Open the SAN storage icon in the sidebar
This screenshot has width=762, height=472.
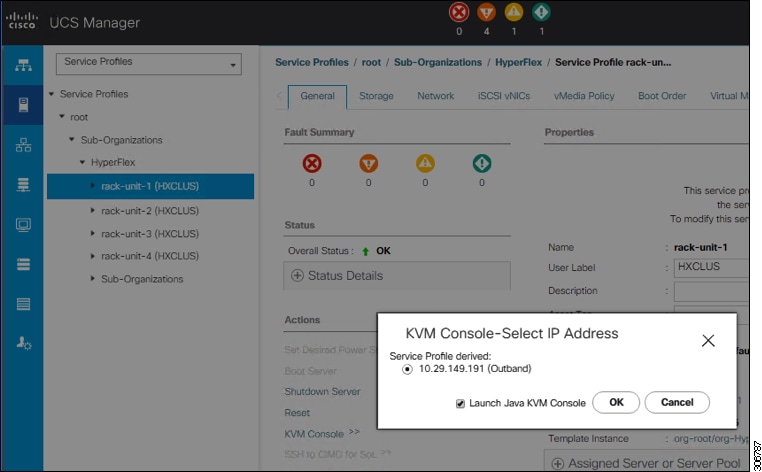(x=23, y=185)
